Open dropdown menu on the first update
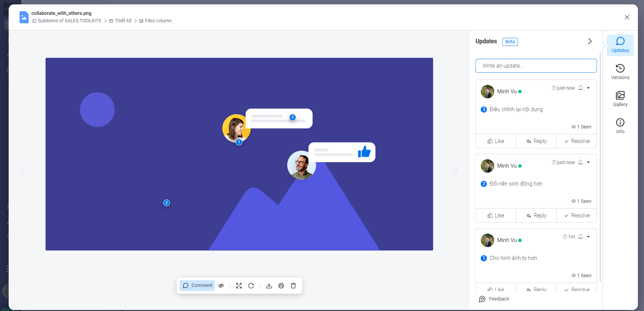The height and width of the screenshot is (311, 644). click(588, 88)
